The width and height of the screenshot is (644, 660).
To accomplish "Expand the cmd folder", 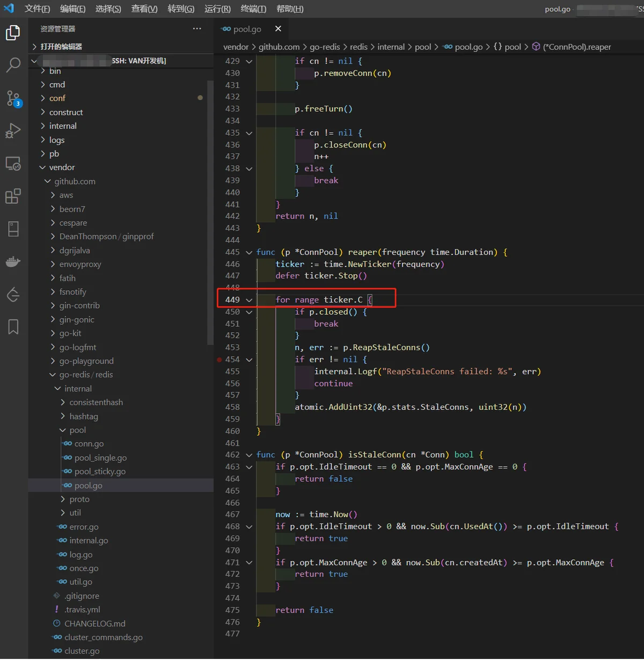I will [121, 85].
